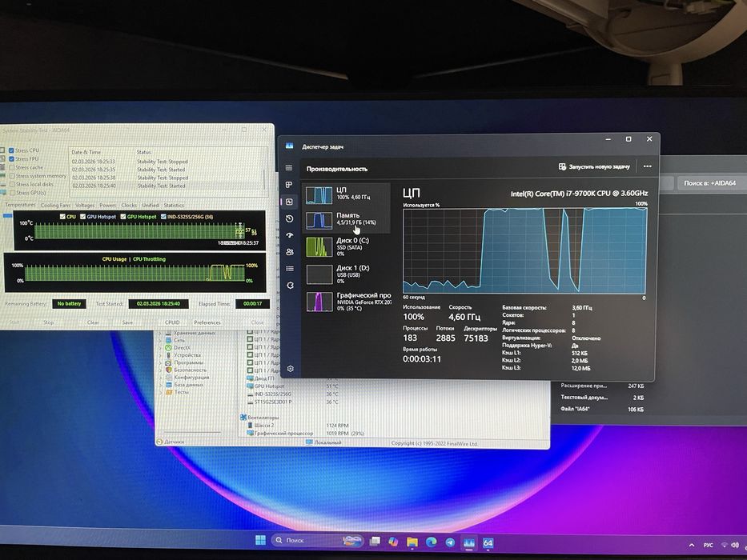Select ST1SG2SE3D01 P temperature row
This screenshot has width=747, height=560.
(294, 402)
